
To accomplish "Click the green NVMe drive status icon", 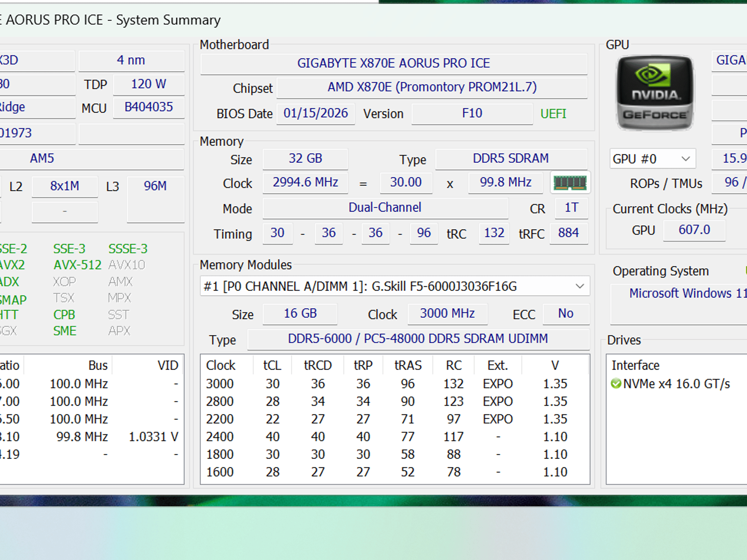I will [x=616, y=384].
